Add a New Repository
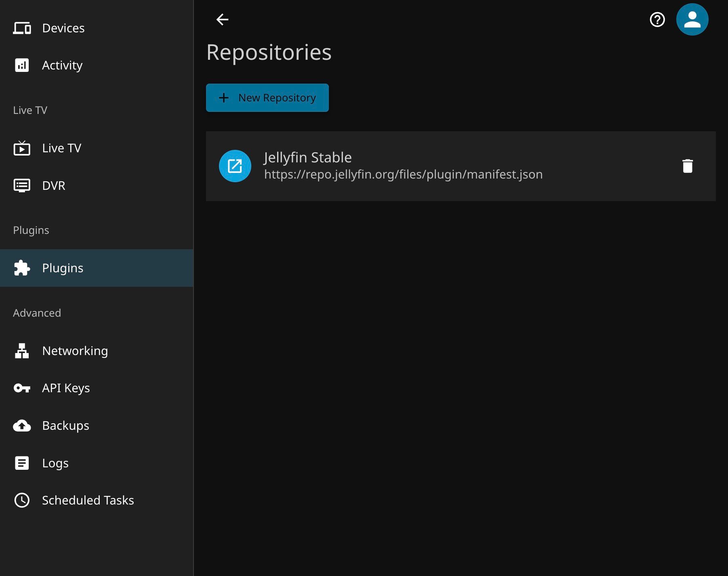The image size is (728, 576). click(267, 98)
